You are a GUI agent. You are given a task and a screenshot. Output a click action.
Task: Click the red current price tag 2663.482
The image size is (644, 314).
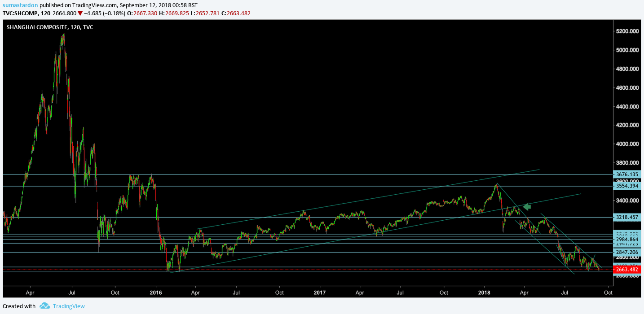click(x=627, y=269)
